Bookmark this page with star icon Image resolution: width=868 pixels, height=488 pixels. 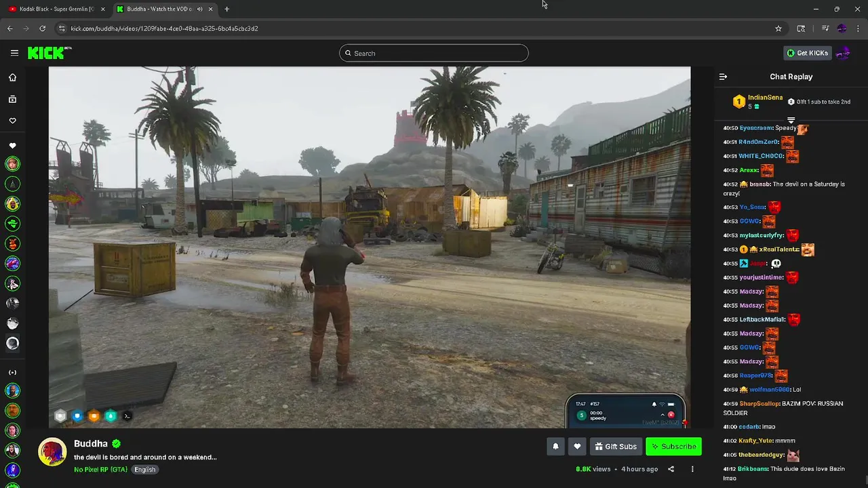[778, 28]
